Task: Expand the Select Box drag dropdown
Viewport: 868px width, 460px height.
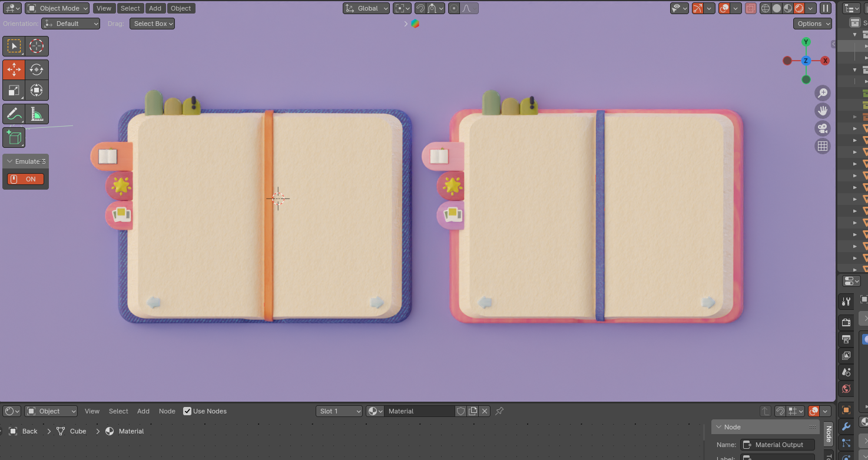Action: coord(152,24)
